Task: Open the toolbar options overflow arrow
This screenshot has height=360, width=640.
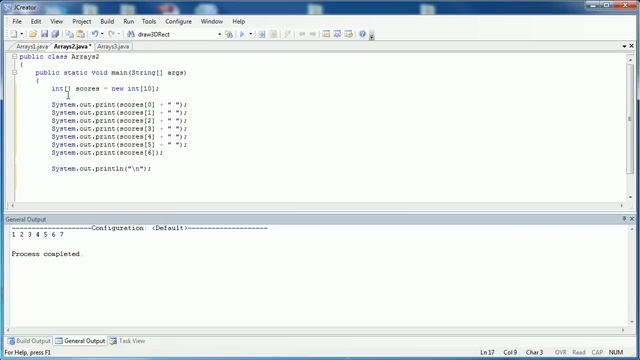Action: [371, 36]
